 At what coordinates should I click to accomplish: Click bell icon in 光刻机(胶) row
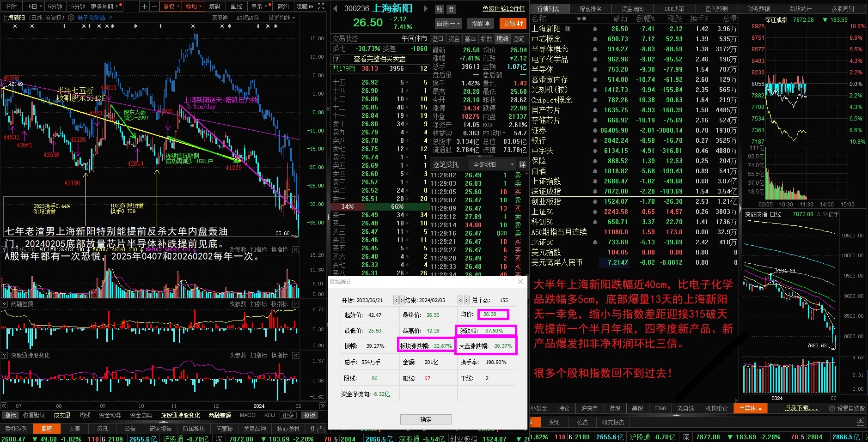point(595,90)
